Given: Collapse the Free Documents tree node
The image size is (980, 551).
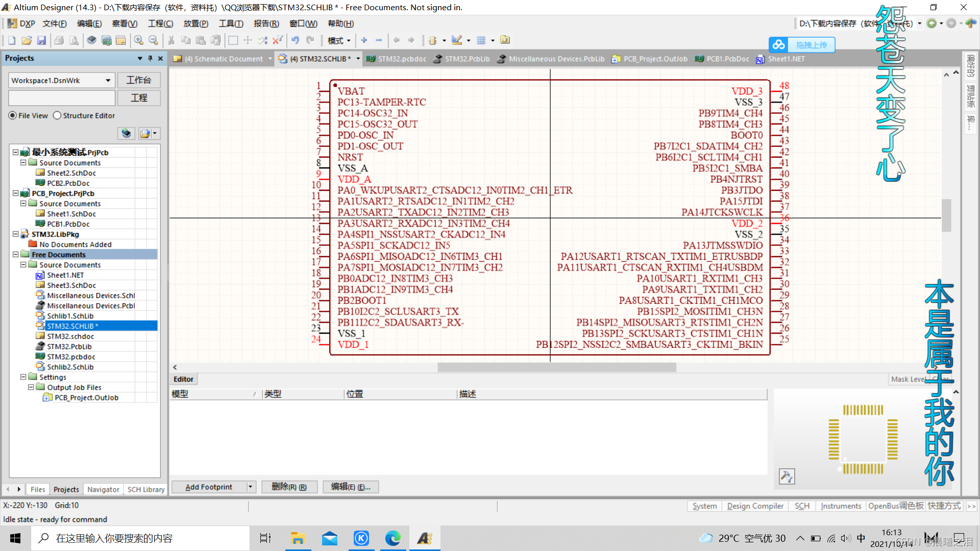Looking at the screenshot, I should (16, 255).
